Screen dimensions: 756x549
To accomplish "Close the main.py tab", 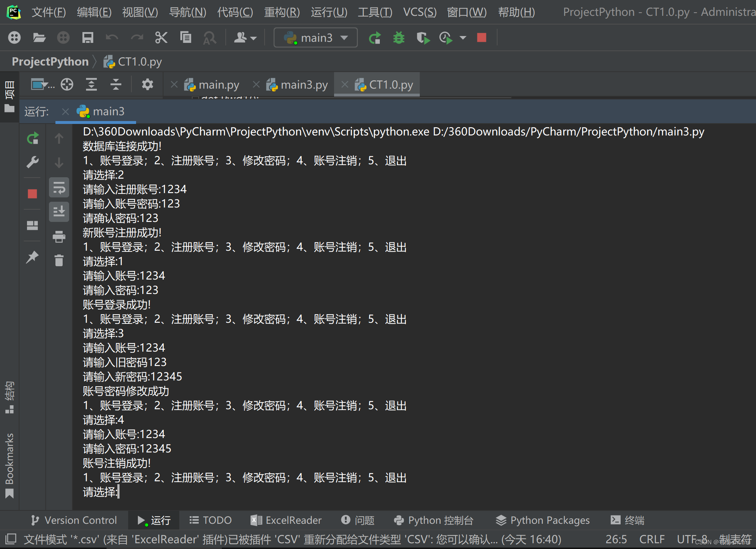I will 174,85.
